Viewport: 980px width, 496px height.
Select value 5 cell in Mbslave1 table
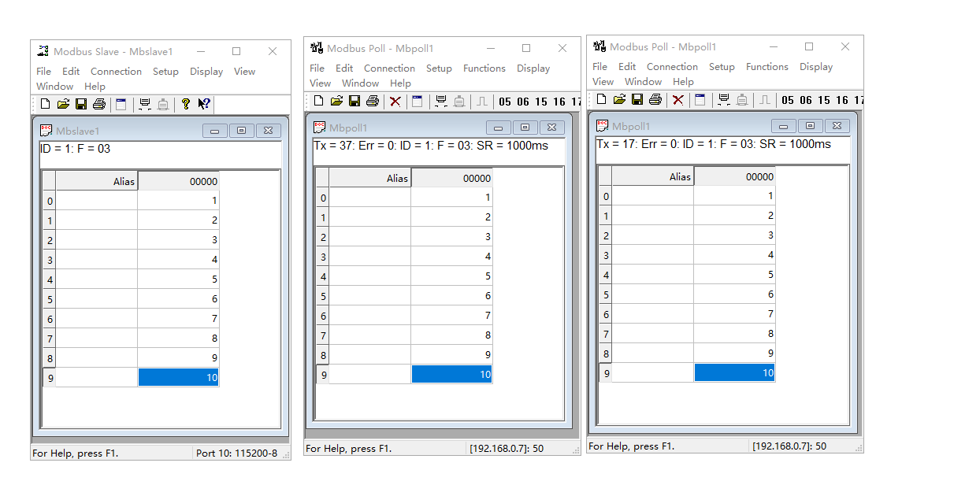[x=179, y=279]
